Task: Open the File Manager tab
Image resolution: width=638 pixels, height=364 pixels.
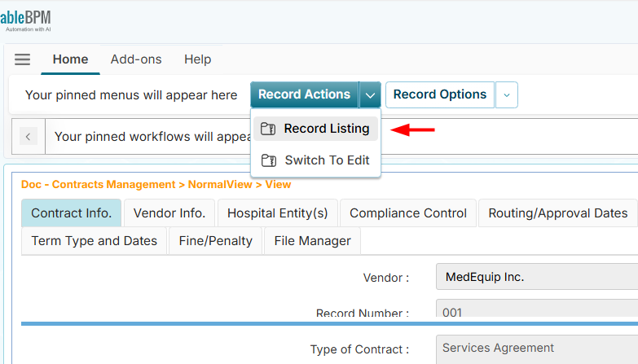Action: pyautogui.click(x=312, y=241)
